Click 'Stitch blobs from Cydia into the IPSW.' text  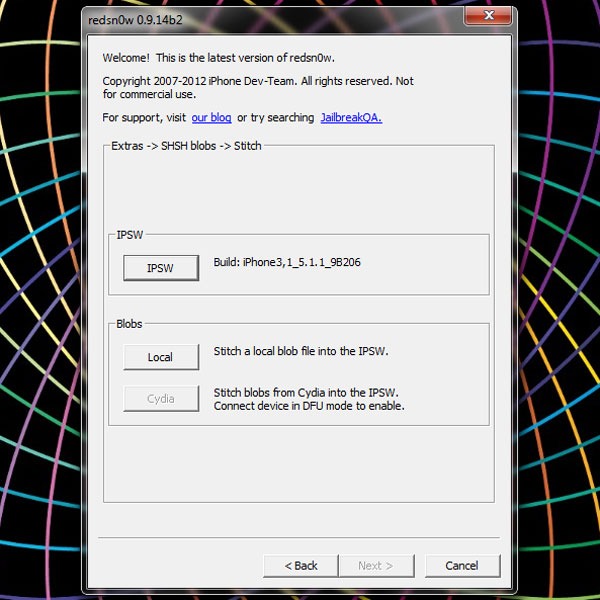point(306,393)
